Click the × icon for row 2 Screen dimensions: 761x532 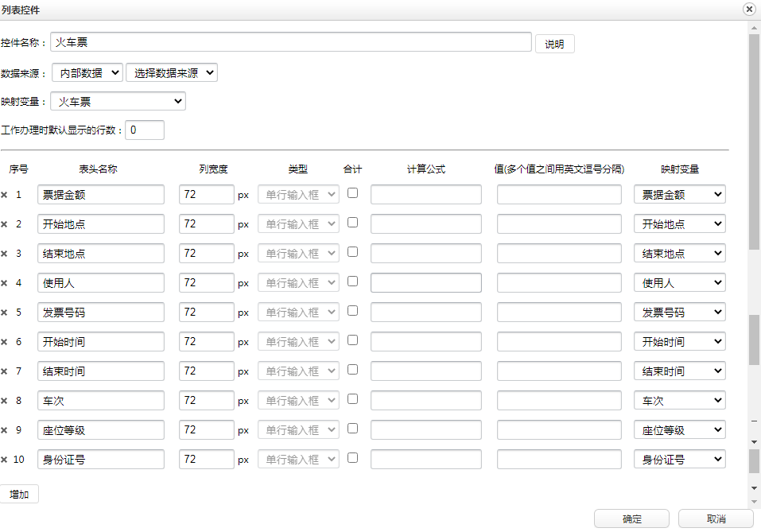click(4, 224)
